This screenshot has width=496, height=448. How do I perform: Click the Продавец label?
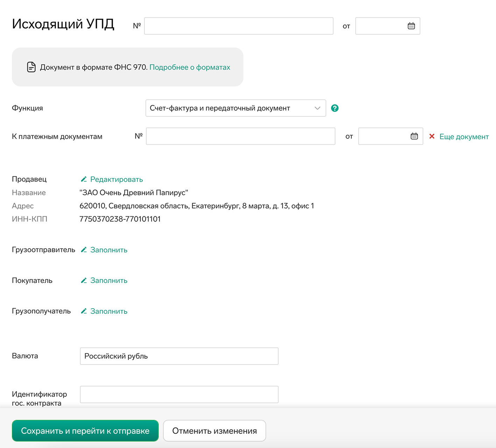click(29, 179)
